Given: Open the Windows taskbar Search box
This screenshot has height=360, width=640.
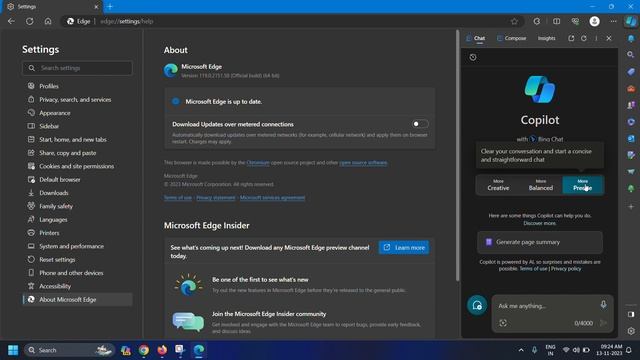Looking at the screenshot, I should (69, 350).
